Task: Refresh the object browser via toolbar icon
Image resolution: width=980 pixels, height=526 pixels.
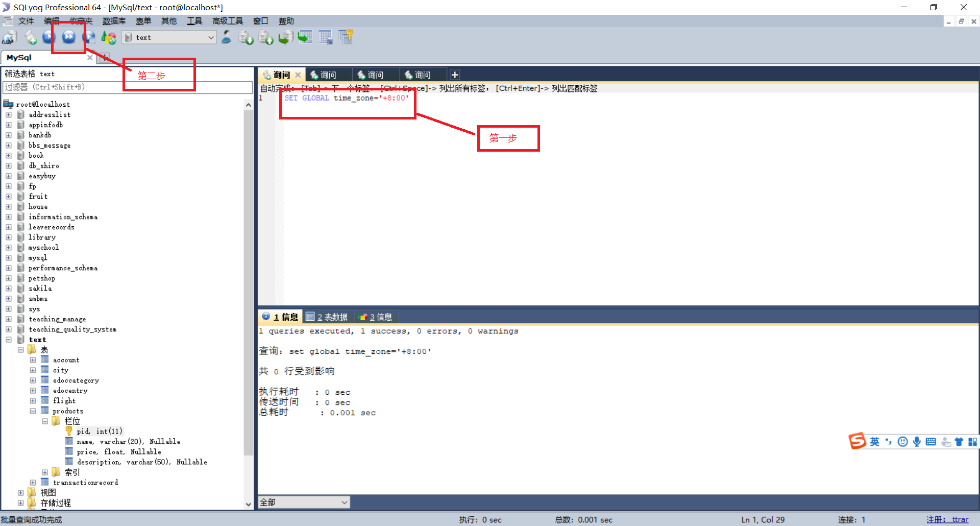Action: (108, 37)
